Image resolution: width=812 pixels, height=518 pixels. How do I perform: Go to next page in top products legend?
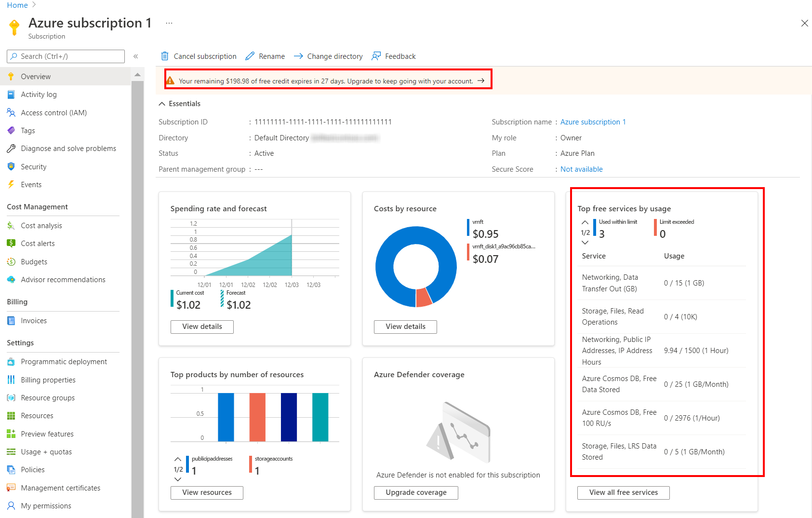(x=178, y=479)
